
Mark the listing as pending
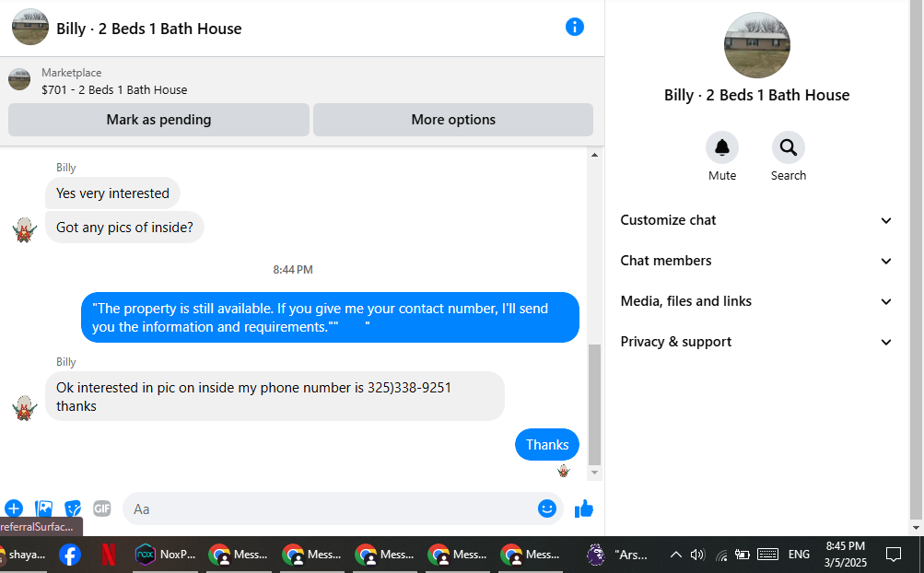point(158,120)
